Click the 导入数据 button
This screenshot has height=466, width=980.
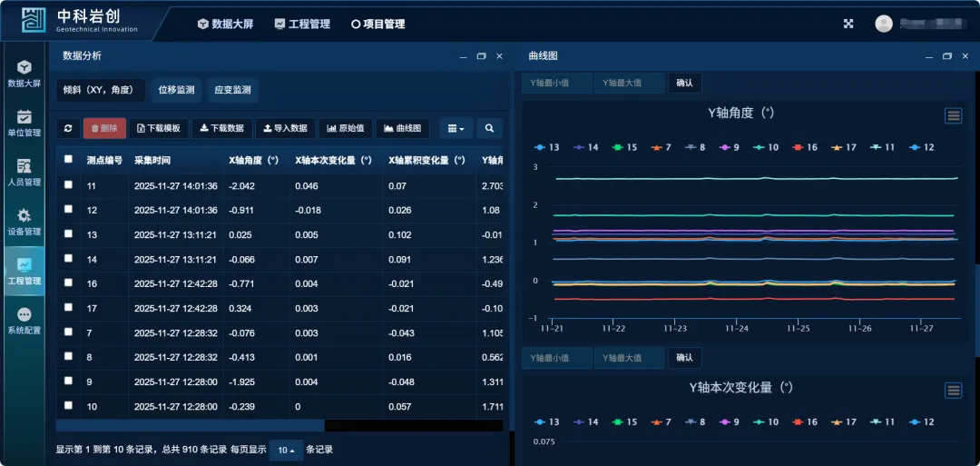coord(285,129)
